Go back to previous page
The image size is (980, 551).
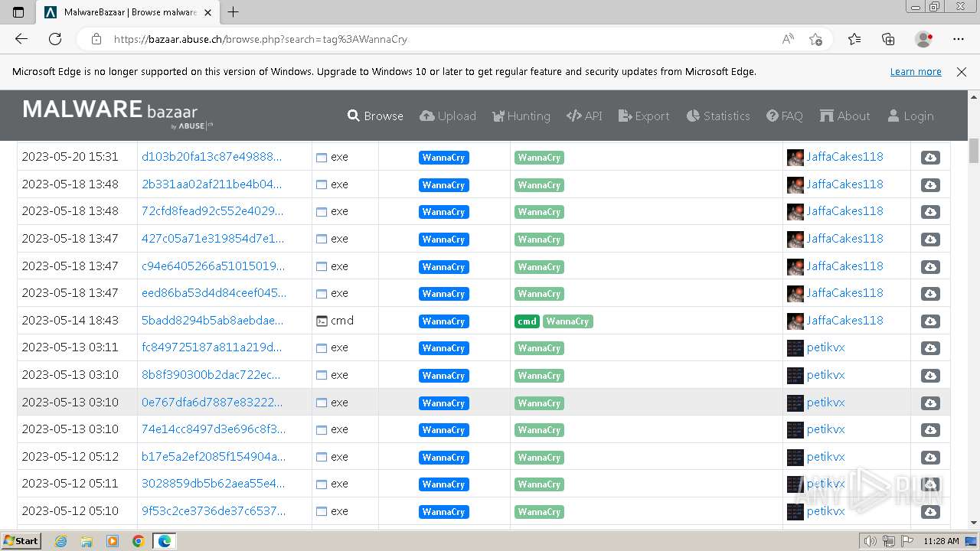(x=21, y=39)
